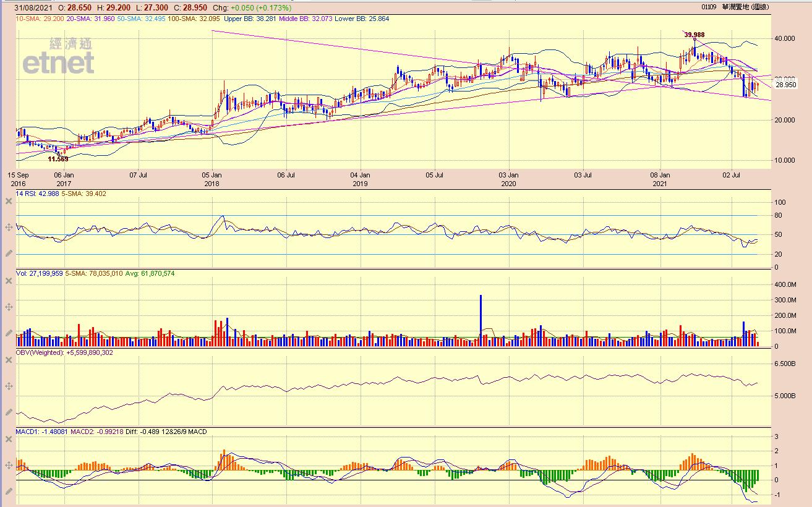
Task: Click the move handle for RSI panel
Action: [9, 228]
